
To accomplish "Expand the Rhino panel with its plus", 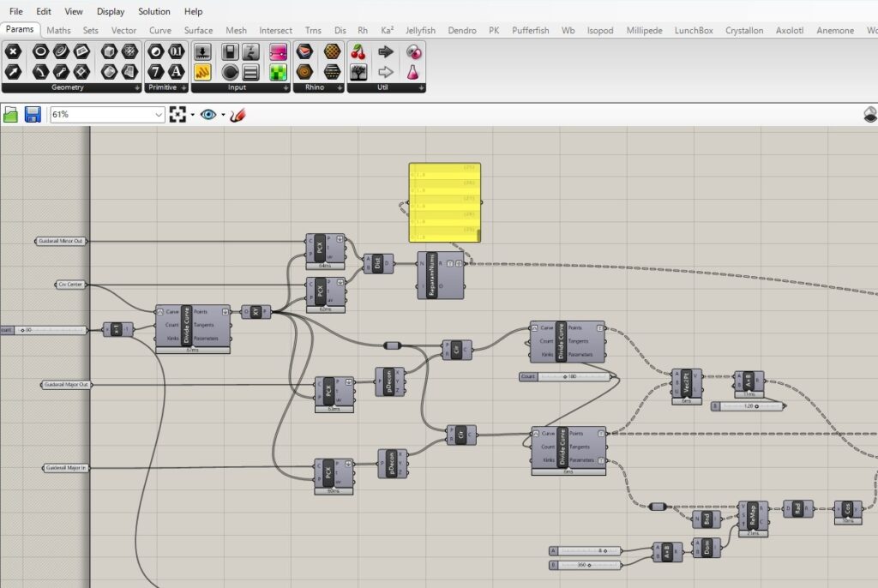I will pos(340,88).
